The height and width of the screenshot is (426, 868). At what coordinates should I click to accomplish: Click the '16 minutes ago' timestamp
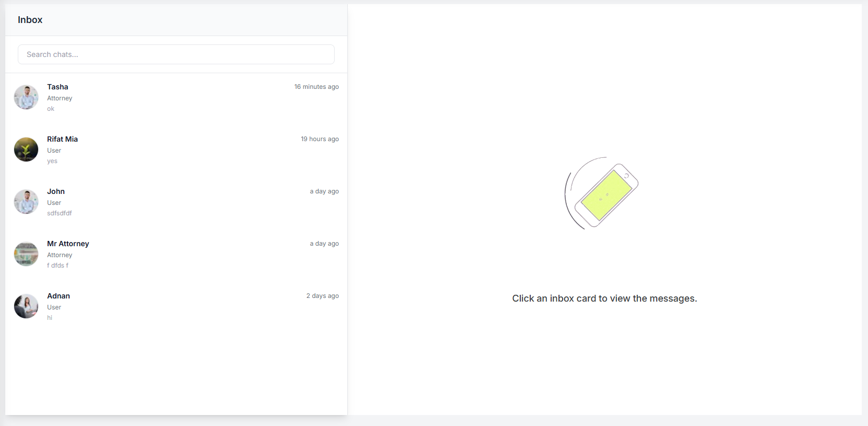(316, 87)
